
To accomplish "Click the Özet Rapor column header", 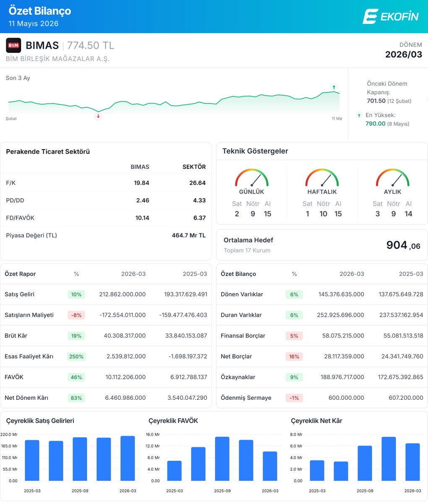I will tap(20, 274).
